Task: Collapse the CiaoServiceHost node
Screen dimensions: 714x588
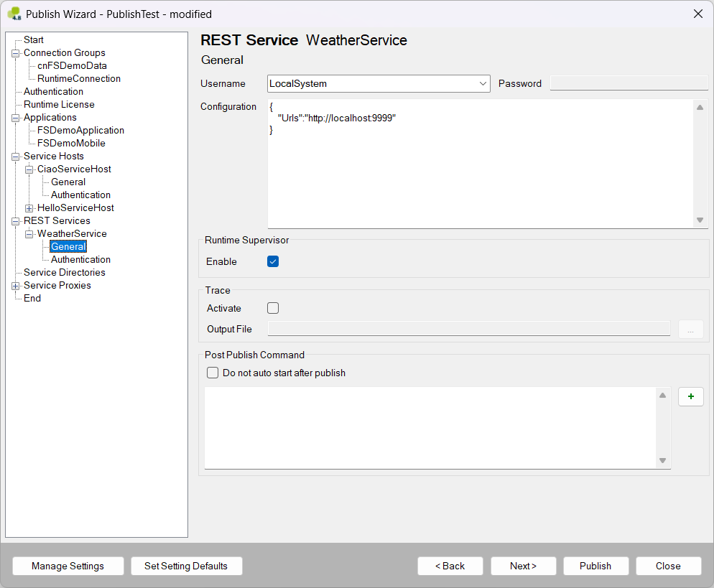Action: (29, 169)
